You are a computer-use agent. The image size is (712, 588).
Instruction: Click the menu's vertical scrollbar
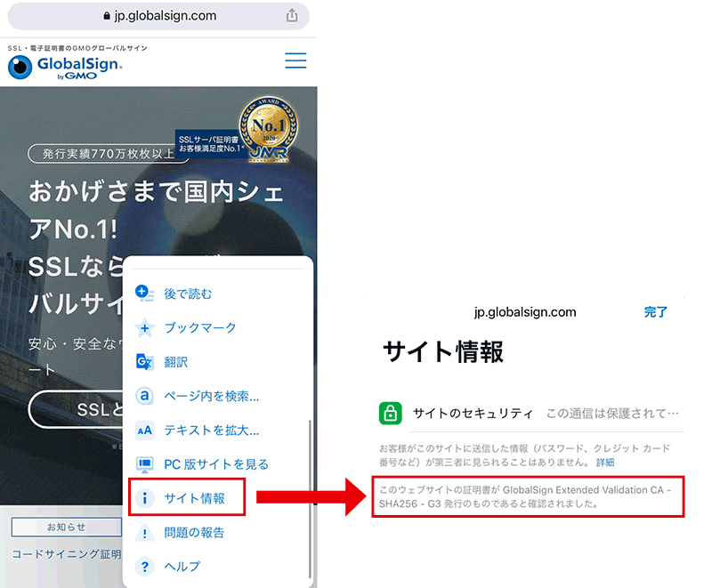[x=309, y=498]
